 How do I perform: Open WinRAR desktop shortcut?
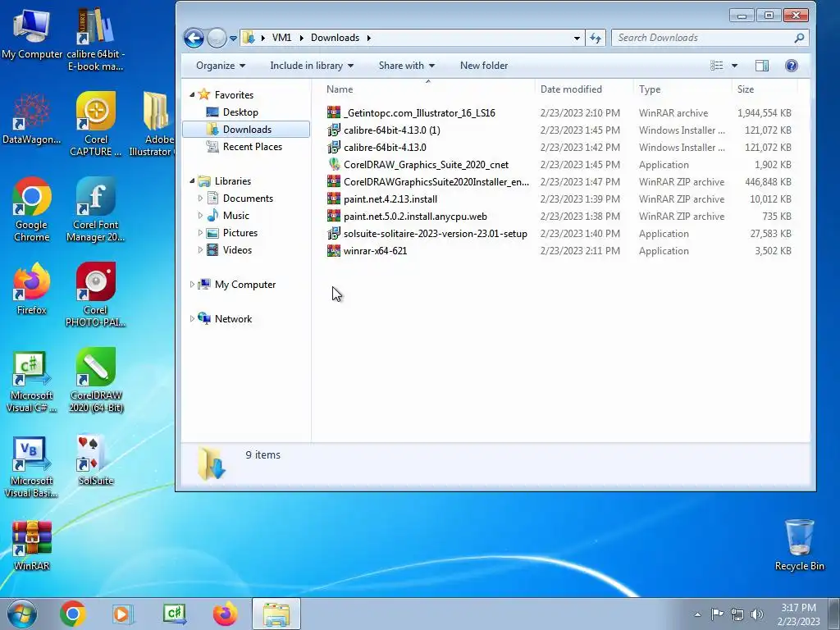click(x=32, y=545)
